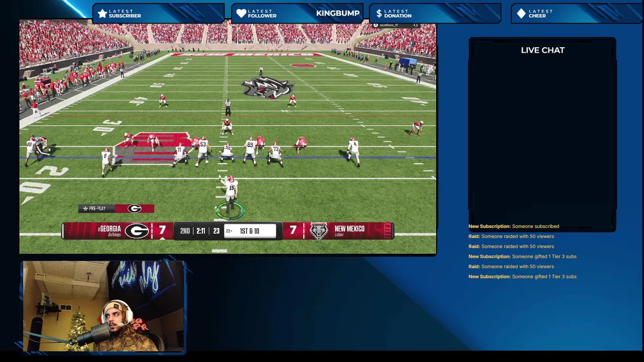This screenshot has height=362, width=644.
Task: Click lineman number 69
Action: [x=250, y=151]
